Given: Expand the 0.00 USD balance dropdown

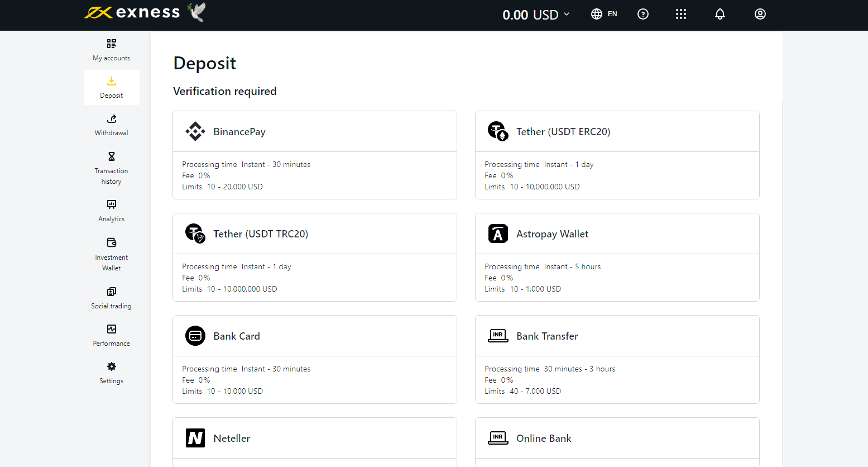Looking at the screenshot, I should (x=536, y=15).
